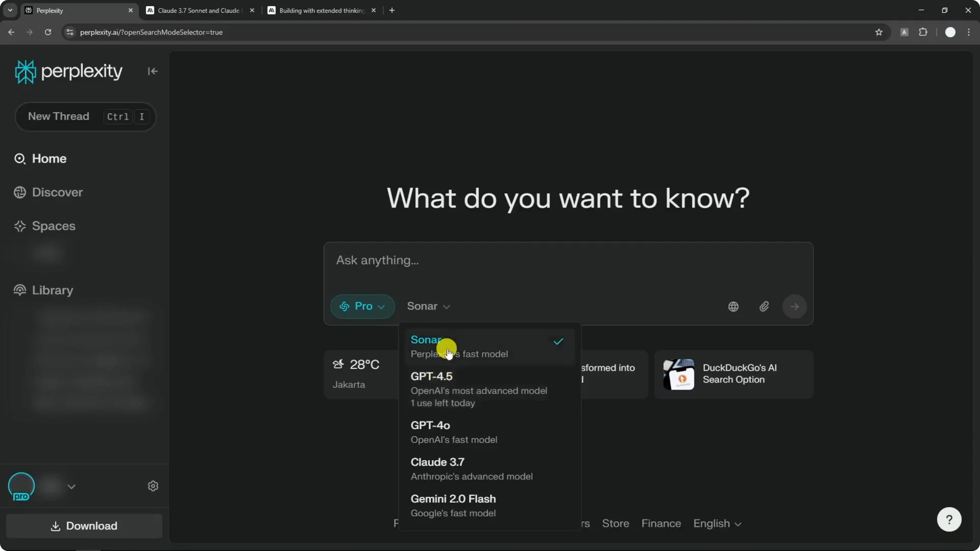
Task: Expand the Pro search mode dropdown
Action: [362, 307]
